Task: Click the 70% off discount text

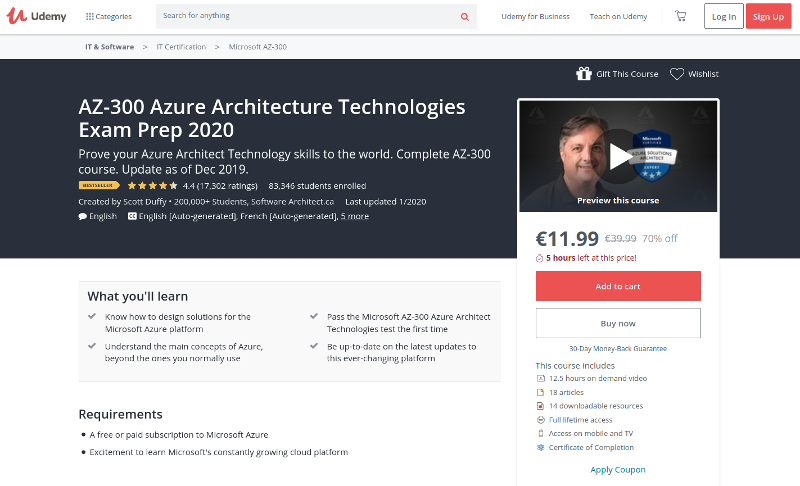Action: point(660,238)
